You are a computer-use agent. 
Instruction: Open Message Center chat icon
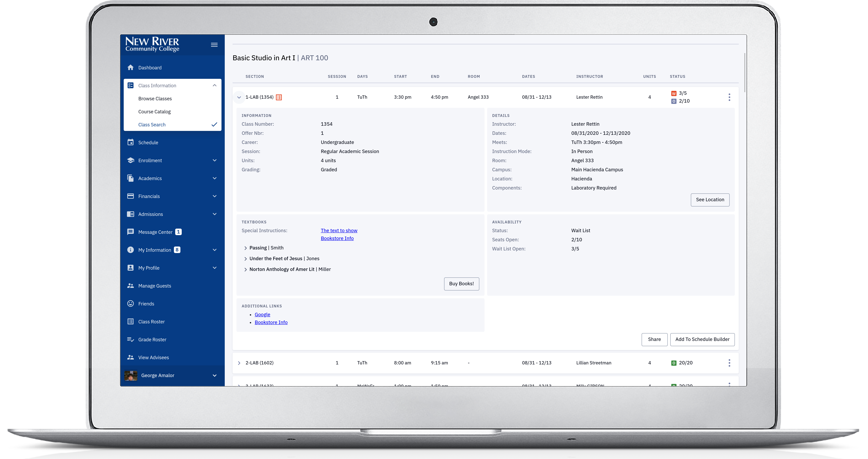pyautogui.click(x=130, y=232)
